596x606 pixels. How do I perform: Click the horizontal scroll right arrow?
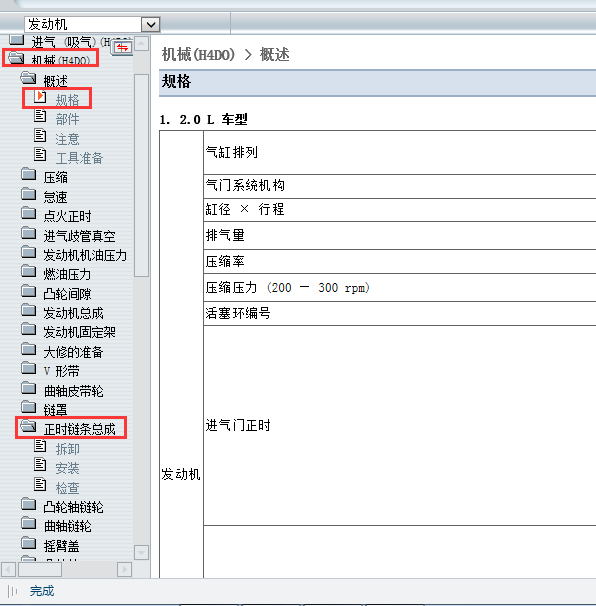coord(124,569)
